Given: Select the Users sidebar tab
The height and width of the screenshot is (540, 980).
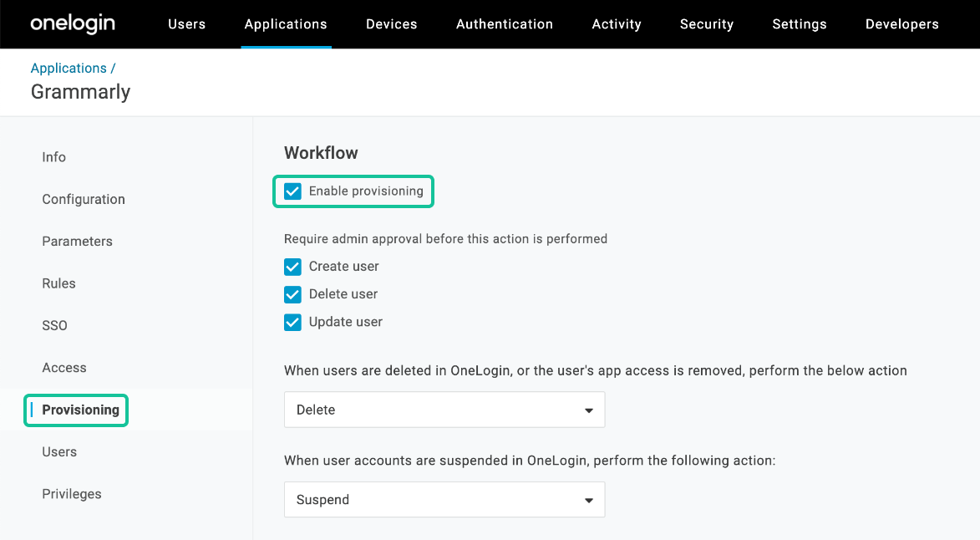Looking at the screenshot, I should pyautogui.click(x=59, y=452).
